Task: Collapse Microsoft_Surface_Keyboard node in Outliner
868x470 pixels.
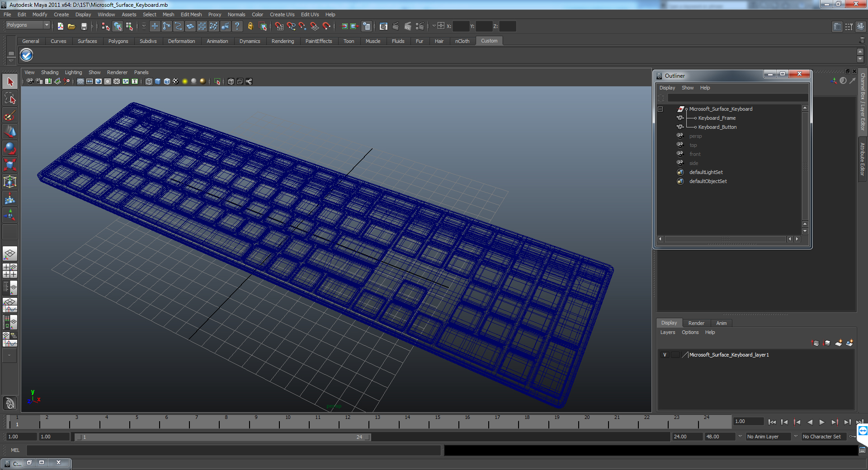Action: pos(660,109)
